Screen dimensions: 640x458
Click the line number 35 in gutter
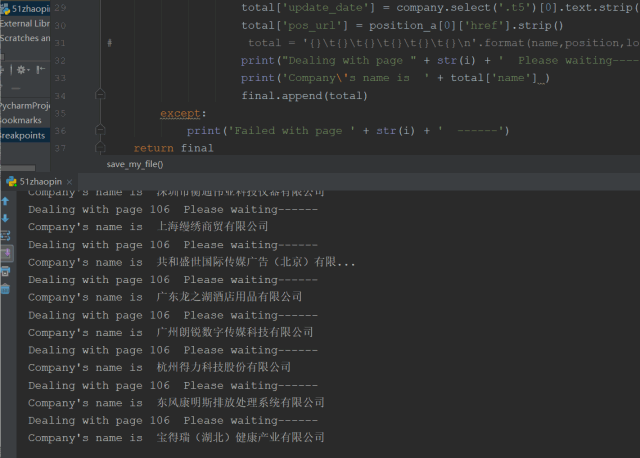click(x=60, y=113)
